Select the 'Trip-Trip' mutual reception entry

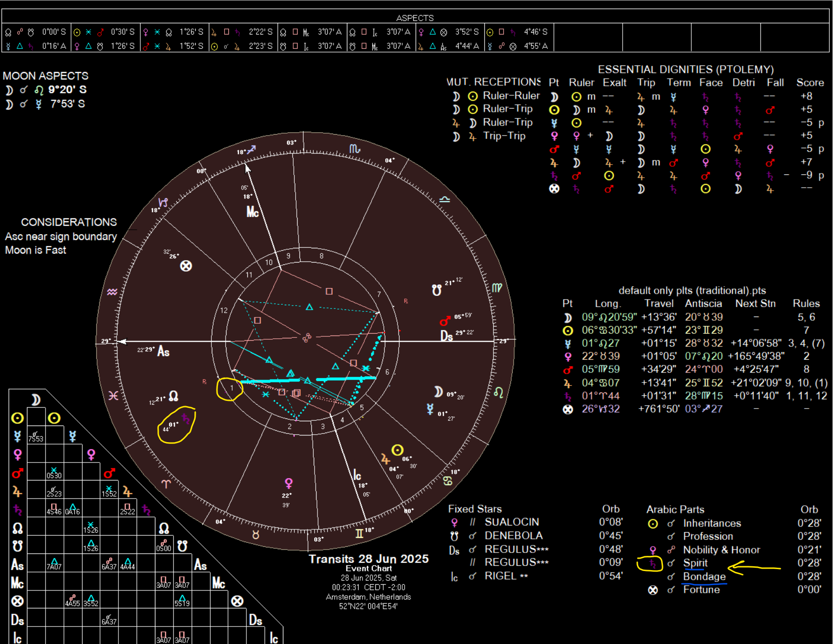pos(504,136)
